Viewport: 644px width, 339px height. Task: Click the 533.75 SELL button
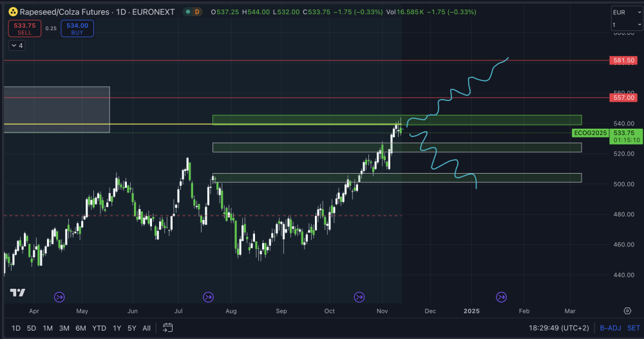point(24,28)
